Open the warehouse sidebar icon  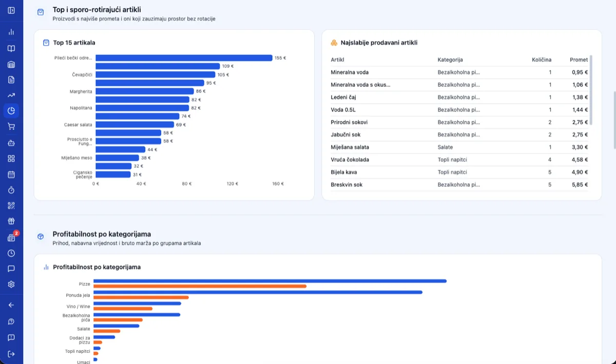(11, 64)
